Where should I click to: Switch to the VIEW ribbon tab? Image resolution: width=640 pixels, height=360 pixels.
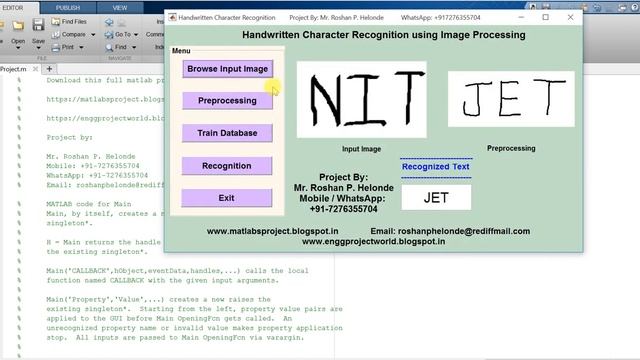(120, 8)
